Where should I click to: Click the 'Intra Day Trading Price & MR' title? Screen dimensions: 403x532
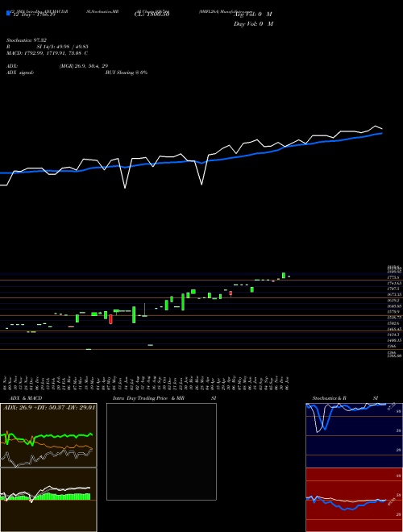(x=148, y=398)
